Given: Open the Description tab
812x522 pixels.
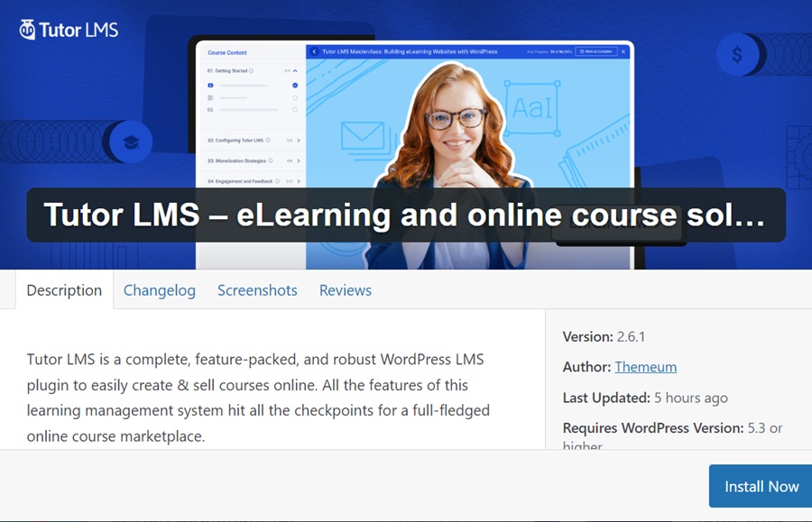Looking at the screenshot, I should (x=64, y=290).
